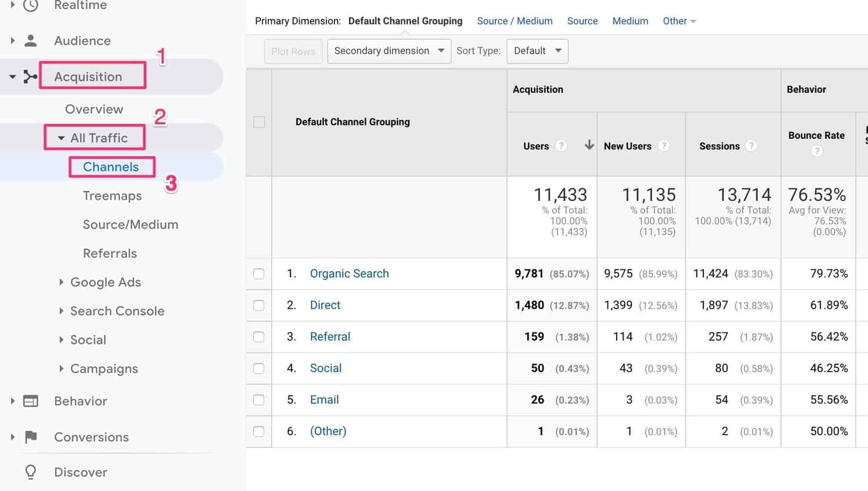Click the Discover lightbulb icon
The height and width of the screenshot is (491, 868).
pyautogui.click(x=30, y=472)
